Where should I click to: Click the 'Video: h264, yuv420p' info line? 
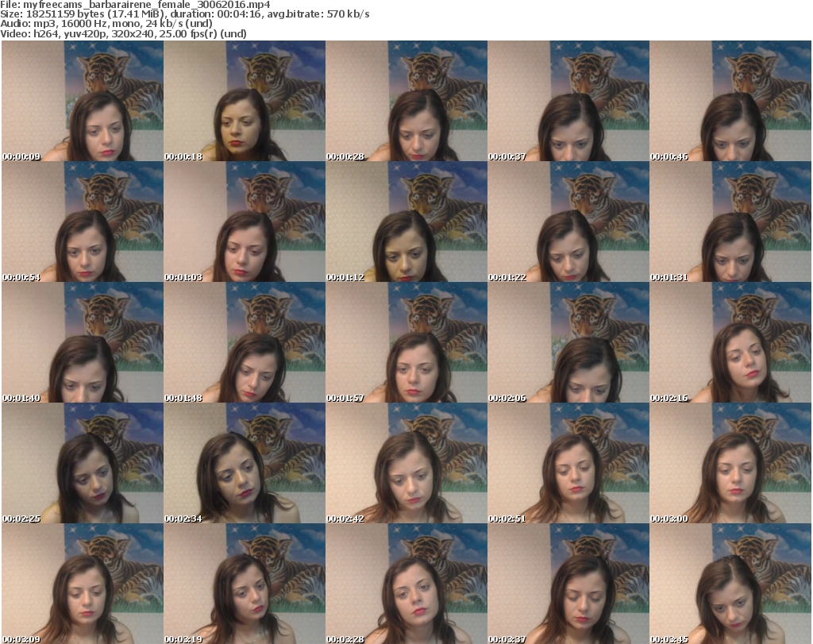123,33
